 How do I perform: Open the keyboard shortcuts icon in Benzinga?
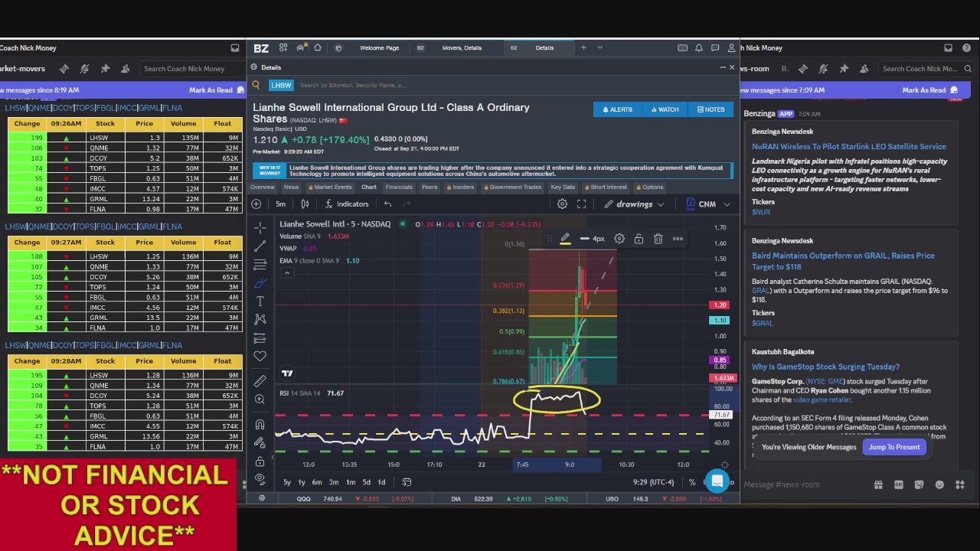(x=682, y=48)
